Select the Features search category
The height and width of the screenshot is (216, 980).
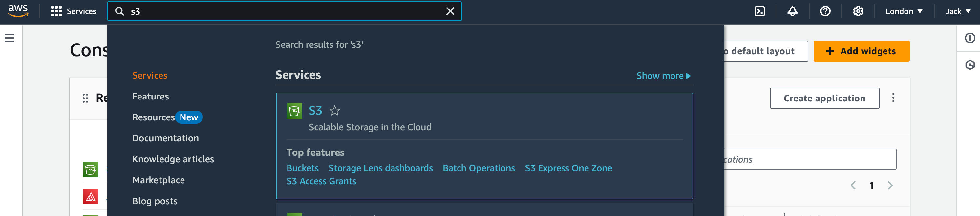(150, 97)
